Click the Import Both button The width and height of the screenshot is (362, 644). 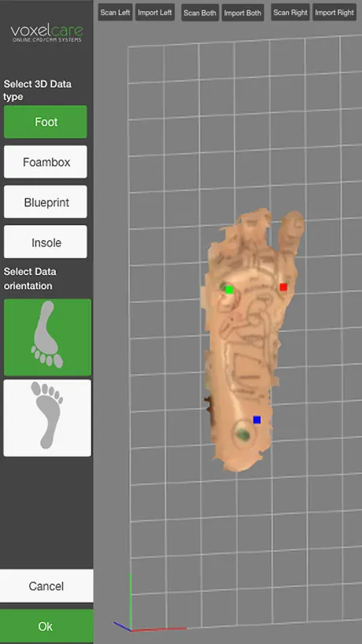coord(242,13)
